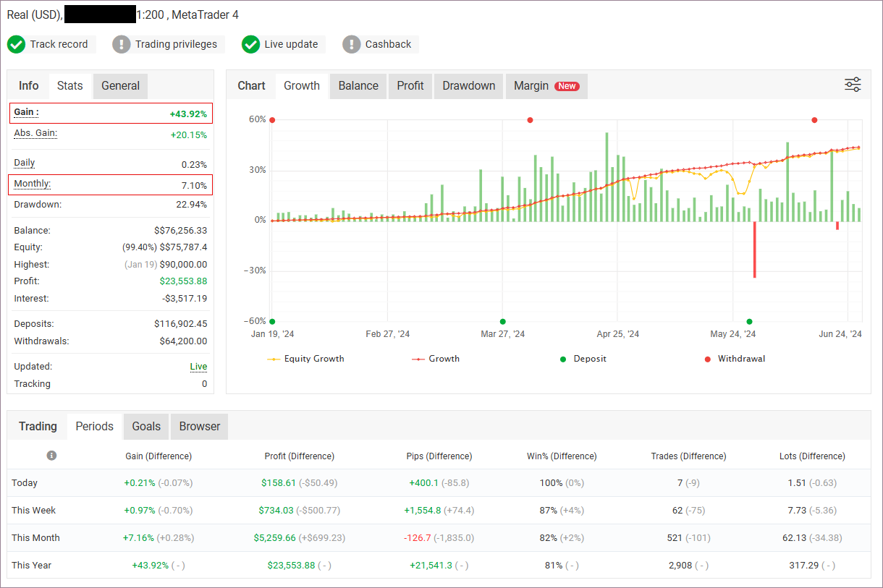Click the red withdrawal marker near Mar 27

point(530,120)
